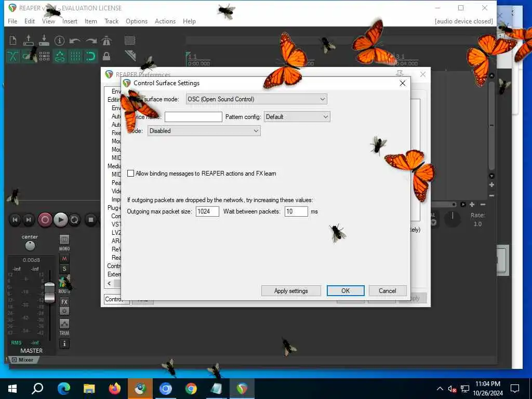Viewport: 532px width, 399px height.
Task: Click Apply settings button
Action: (x=291, y=291)
